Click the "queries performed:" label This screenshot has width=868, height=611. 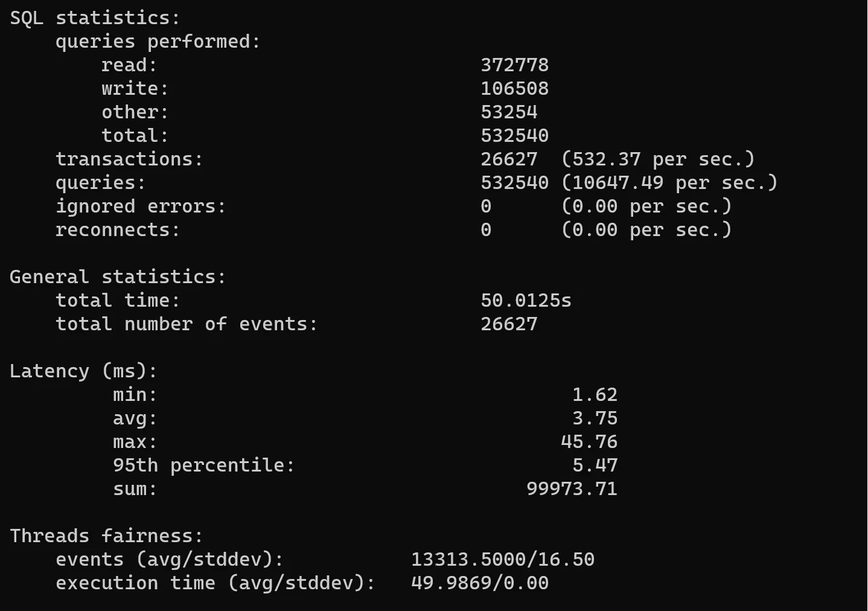[x=158, y=42]
